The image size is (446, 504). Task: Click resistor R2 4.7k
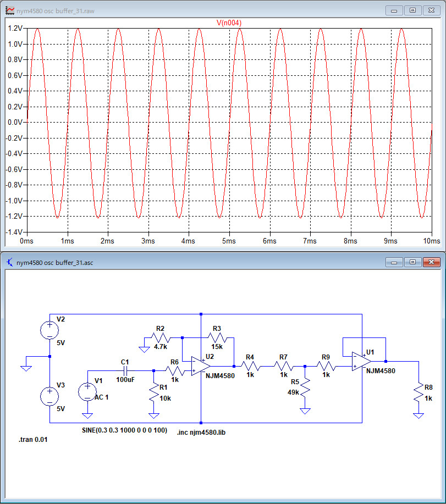[x=161, y=338]
